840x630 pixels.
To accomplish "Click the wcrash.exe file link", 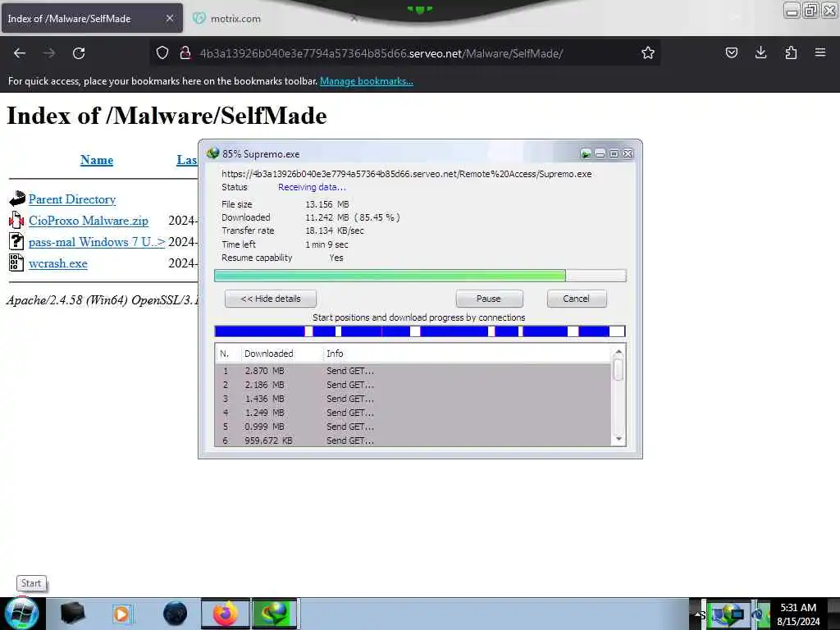I will [x=58, y=263].
